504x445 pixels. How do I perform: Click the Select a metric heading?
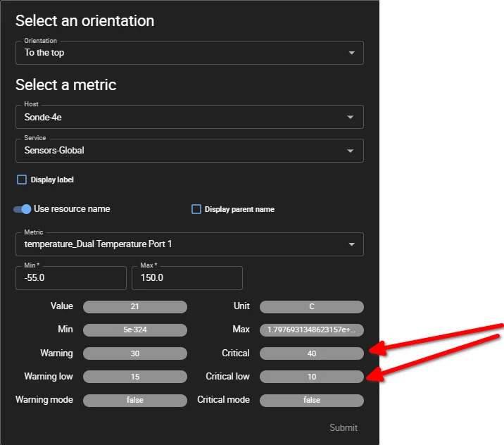click(x=66, y=85)
